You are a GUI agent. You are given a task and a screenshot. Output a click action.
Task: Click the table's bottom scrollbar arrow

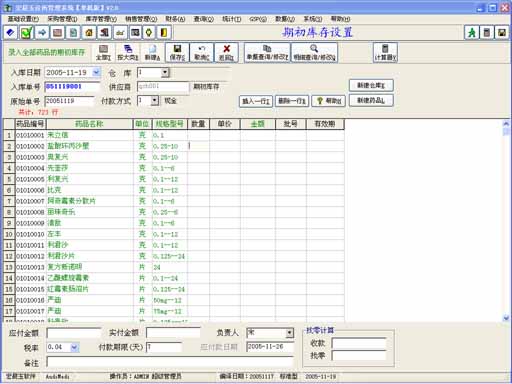click(x=506, y=318)
